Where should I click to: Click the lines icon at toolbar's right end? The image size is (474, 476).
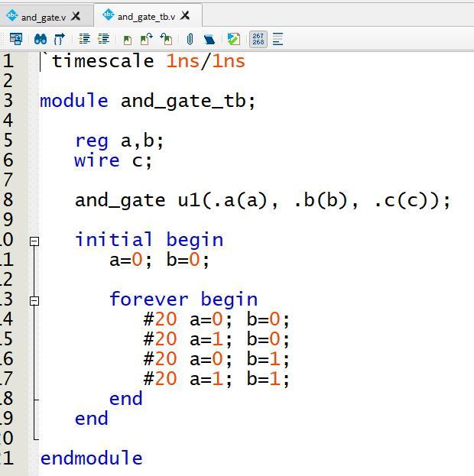pyautogui.click(x=278, y=39)
